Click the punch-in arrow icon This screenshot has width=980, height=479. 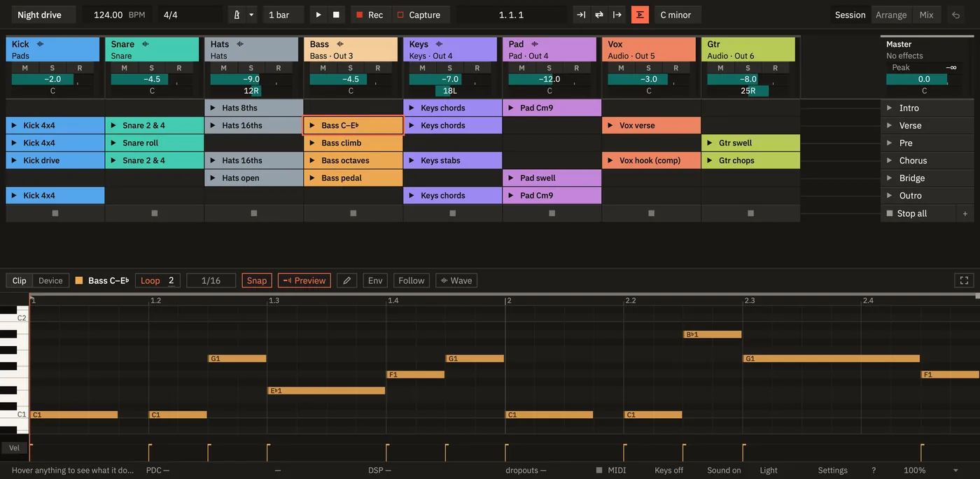(x=581, y=15)
